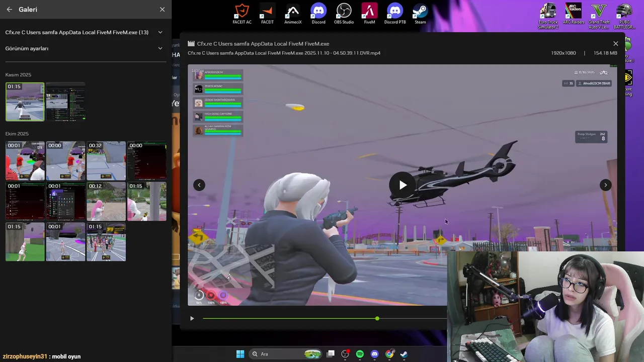Click the DVR.mp4 file name line
This screenshot has height=362, width=644.
coord(284,53)
